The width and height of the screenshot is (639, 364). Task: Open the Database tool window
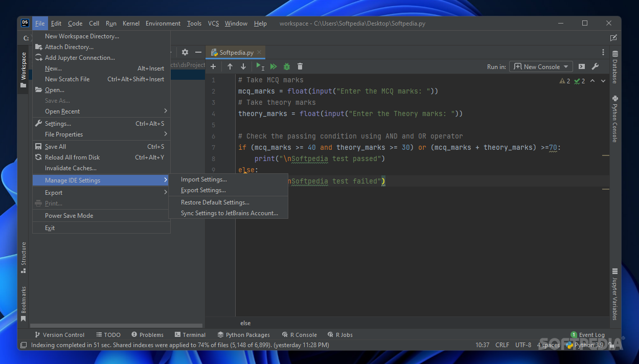[x=615, y=67]
